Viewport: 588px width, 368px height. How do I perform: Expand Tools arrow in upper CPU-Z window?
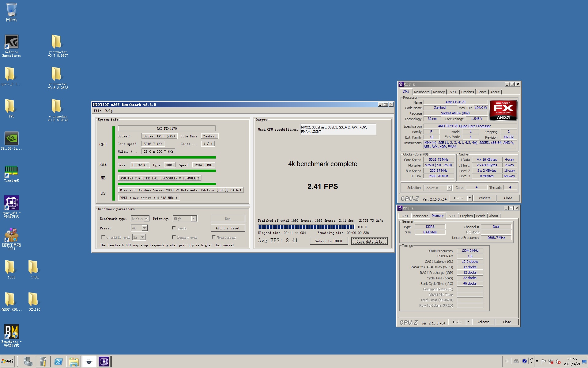pos(469,198)
